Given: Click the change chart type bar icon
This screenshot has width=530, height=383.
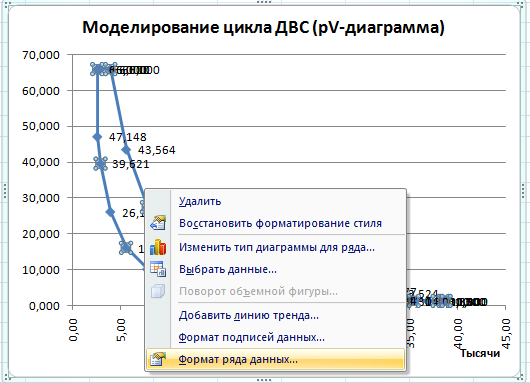Looking at the screenshot, I should tap(158, 247).
